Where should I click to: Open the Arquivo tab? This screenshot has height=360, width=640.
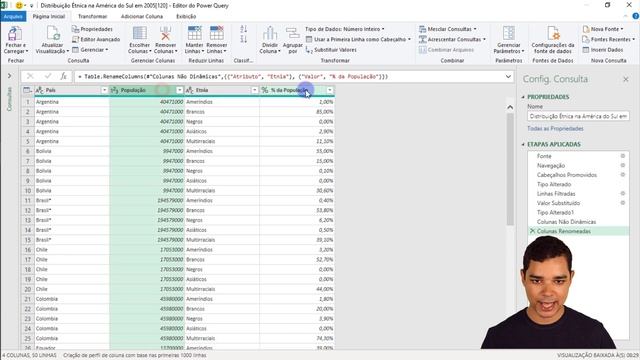[x=13, y=17]
